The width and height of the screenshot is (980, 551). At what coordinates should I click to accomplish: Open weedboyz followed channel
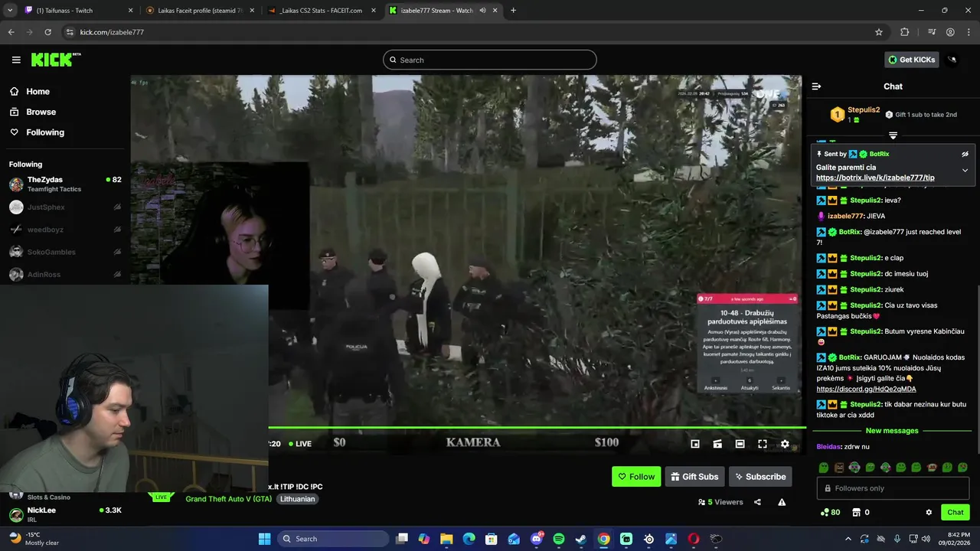point(65,230)
